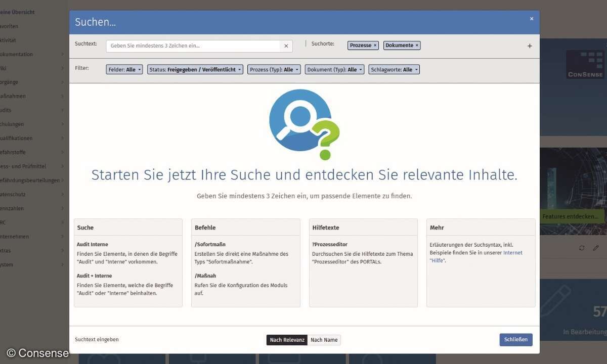Sort results Nach Relevanz
607x364 pixels.
[x=287, y=340]
